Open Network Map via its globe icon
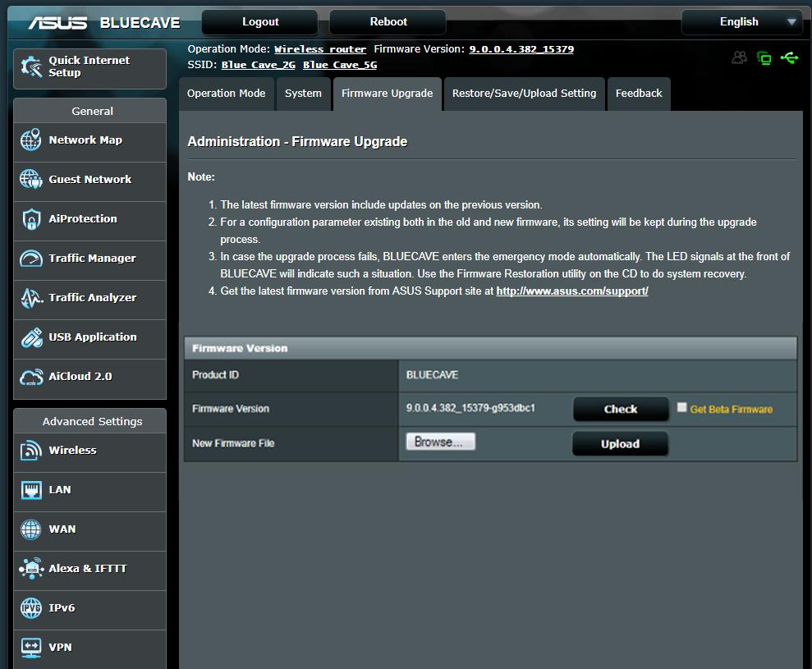Viewport: 812px width, 669px height. (30, 140)
